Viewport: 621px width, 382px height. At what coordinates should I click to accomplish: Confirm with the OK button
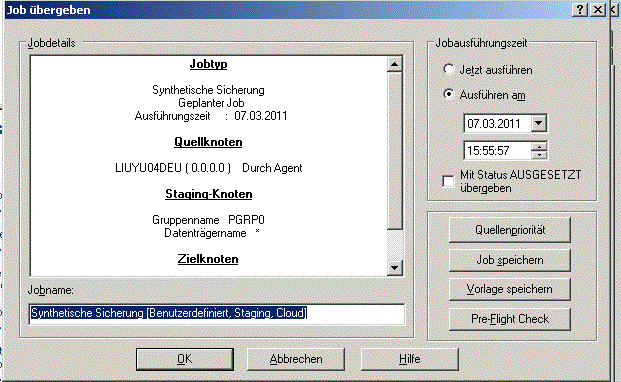tap(185, 359)
